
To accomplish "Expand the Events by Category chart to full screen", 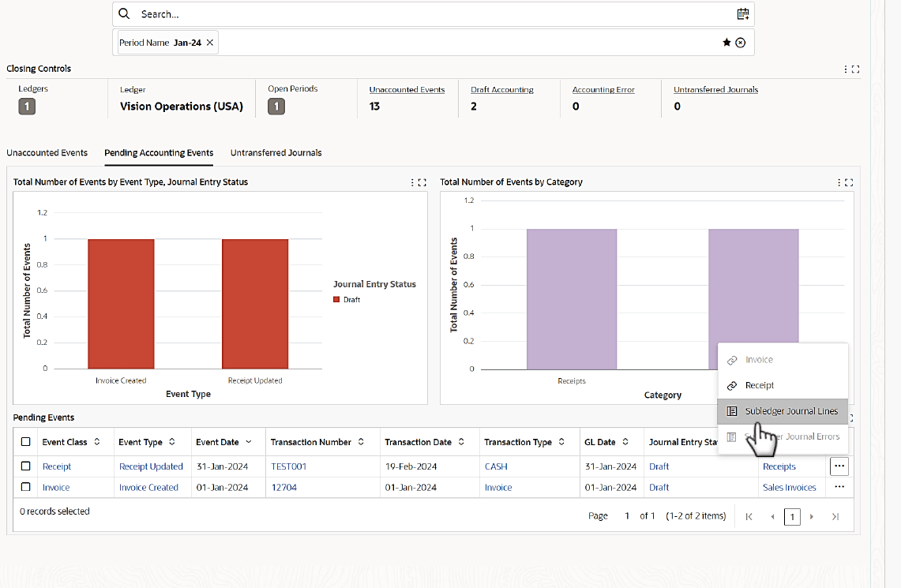I will (x=849, y=182).
